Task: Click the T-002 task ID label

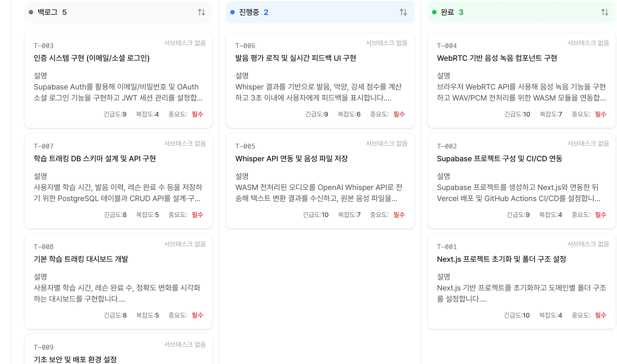Action: click(x=447, y=146)
